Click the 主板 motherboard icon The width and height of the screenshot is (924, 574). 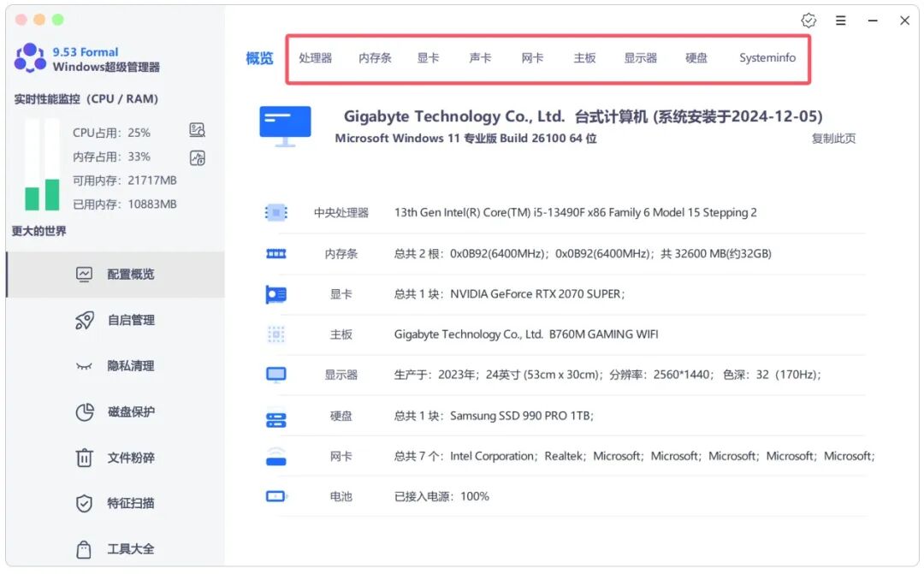pyautogui.click(x=275, y=334)
